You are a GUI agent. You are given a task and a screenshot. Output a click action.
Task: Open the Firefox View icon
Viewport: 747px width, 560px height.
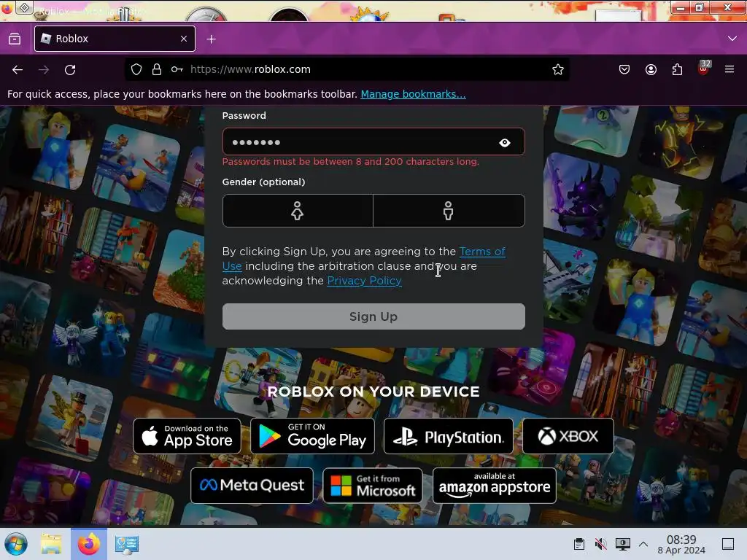[15, 39]
